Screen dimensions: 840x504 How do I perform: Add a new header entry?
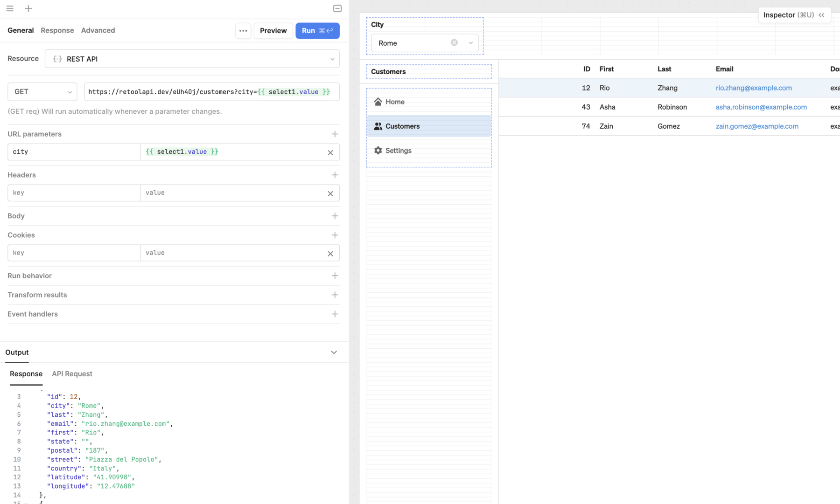335,175
